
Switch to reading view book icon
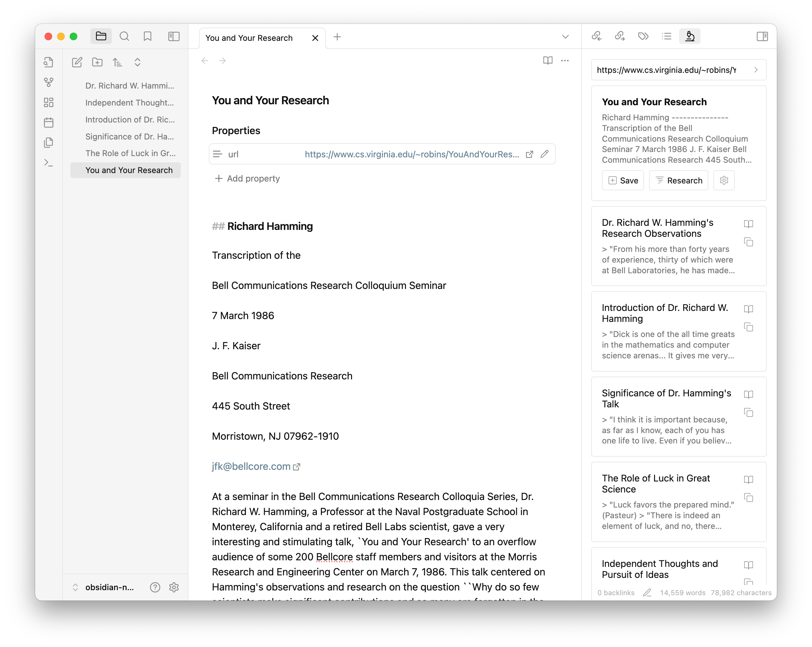(548, 60)
